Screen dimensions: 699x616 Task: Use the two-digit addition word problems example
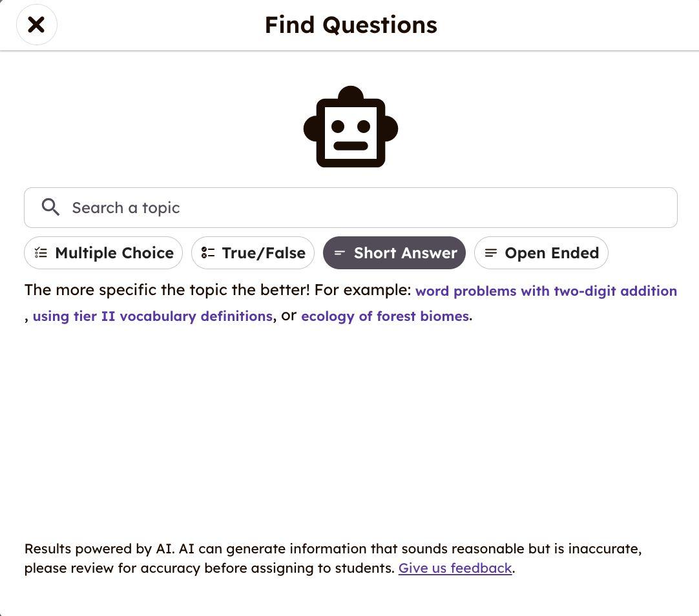pos(546,291)
